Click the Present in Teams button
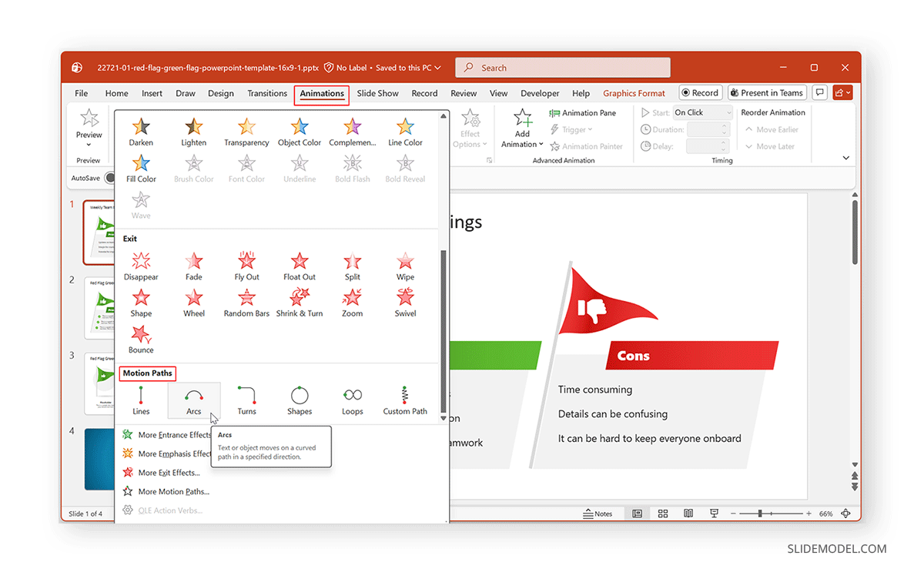Viewport: 924px width, 572px height. pyautogui.click(x=767, y=92)
